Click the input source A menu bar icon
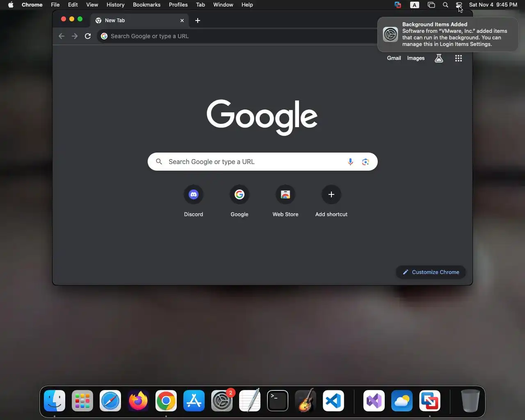Viewport: 525px width, 420px height. [x=415, y=5]
